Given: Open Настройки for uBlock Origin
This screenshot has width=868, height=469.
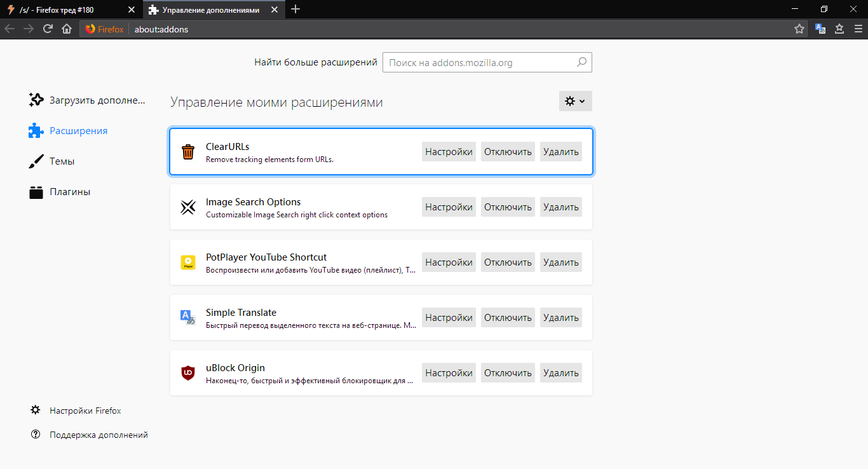Looking at the screenshot, I should click(449, 373).
